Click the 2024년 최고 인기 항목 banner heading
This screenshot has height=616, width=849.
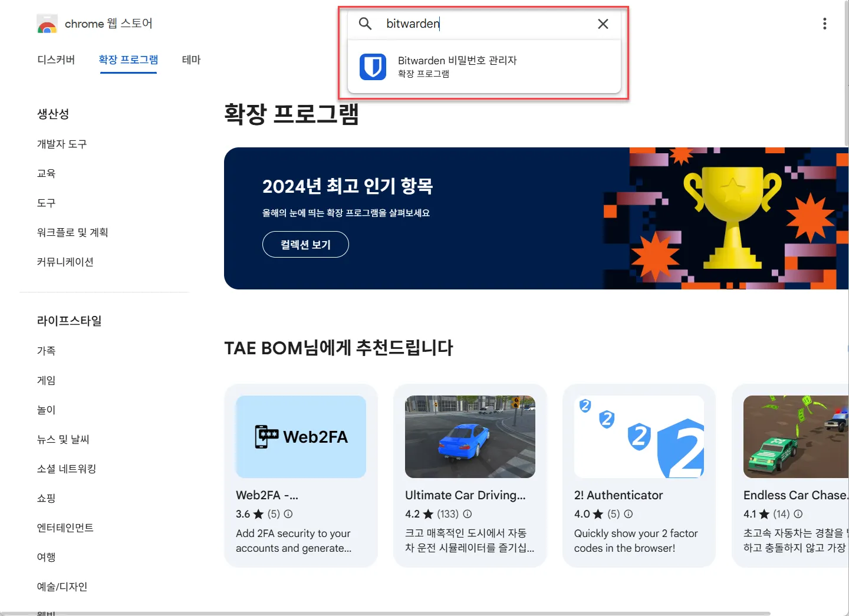coord(348,186)
